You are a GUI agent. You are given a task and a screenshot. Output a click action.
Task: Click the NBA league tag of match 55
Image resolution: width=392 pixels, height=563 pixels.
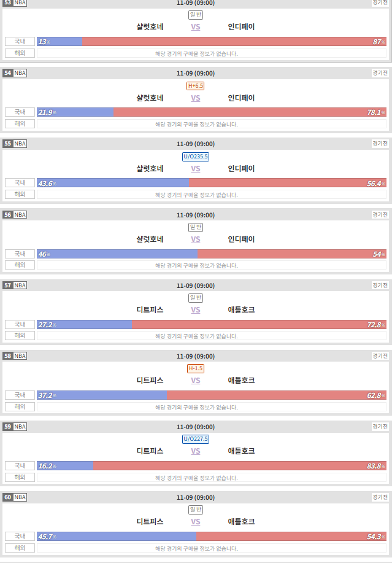[20, 144]
